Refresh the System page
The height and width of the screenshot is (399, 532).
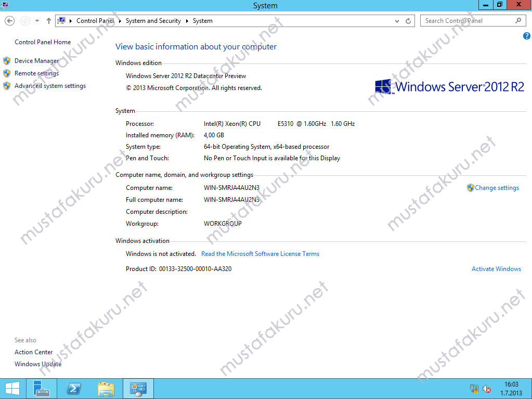coord(408,21)
